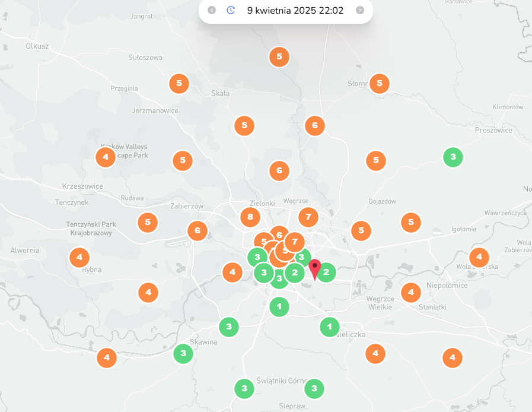Select green 3 marker near Proszowice

click(x=453, y=157)
